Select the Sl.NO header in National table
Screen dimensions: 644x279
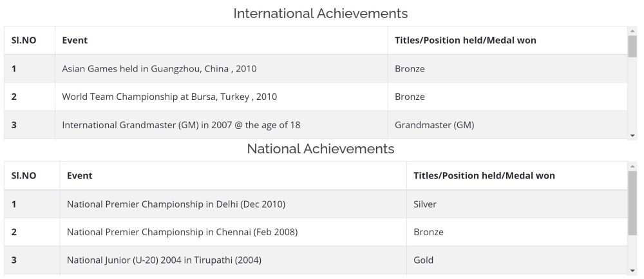coord(24,176)
